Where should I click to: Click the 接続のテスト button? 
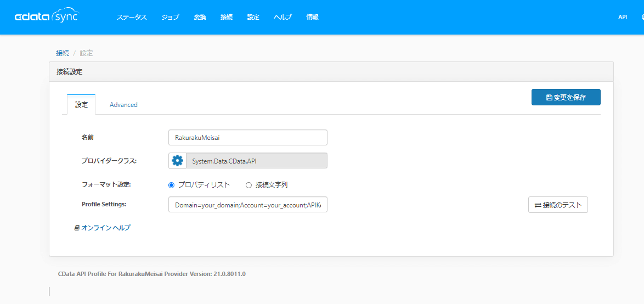[558, 205]
